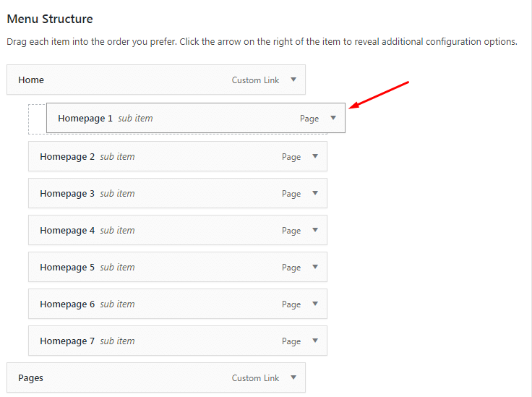
Task: Click the Homepage 6 item title
Action: (x=67, y=304)
